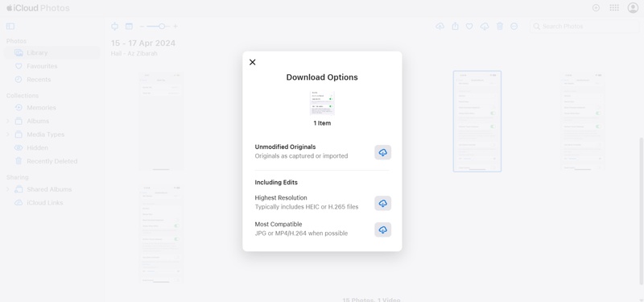Zoom in with the plus button
This screenshot has width=644, height=302.
(175, 27)
